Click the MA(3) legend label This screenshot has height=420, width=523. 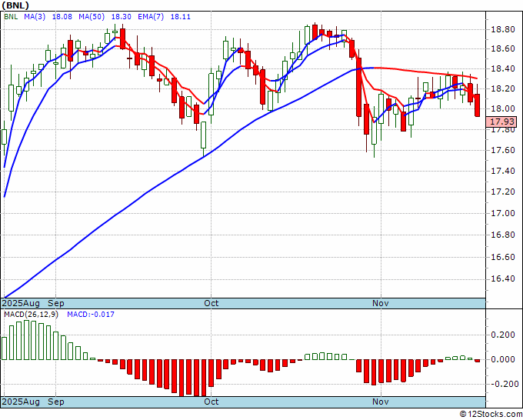(x=35, y=17)
